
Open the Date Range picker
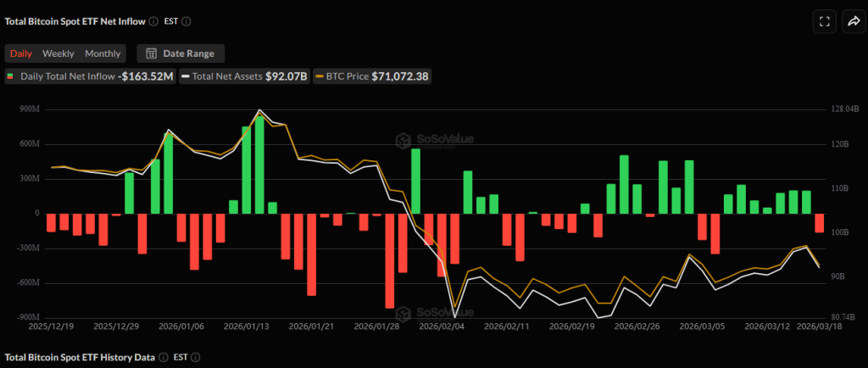pyautogui.click(x=181, y=53)
